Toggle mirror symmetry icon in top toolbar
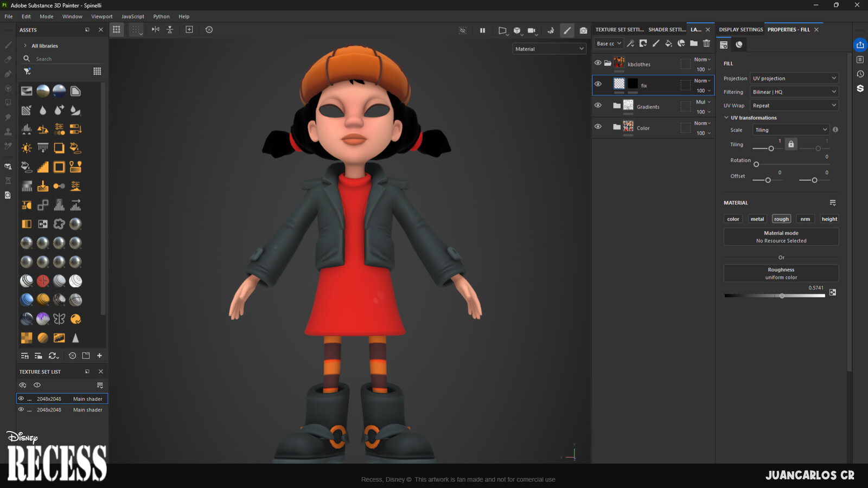The height and width of the screenshot is (488, 868). coord(156,30)
